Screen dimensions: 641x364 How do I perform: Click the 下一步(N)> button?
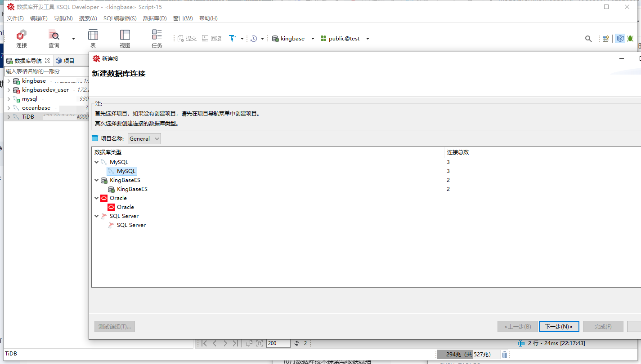click(x=559, y=327)
